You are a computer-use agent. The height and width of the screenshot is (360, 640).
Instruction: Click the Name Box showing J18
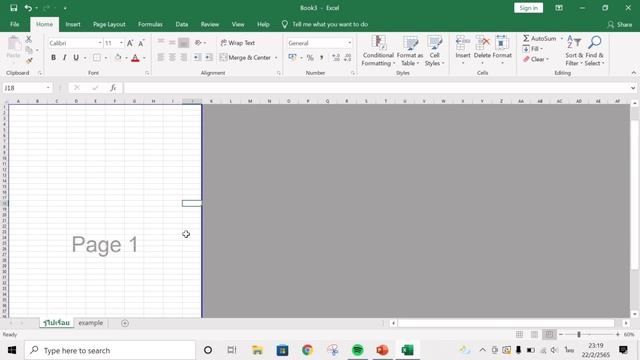tap(26, 88)
